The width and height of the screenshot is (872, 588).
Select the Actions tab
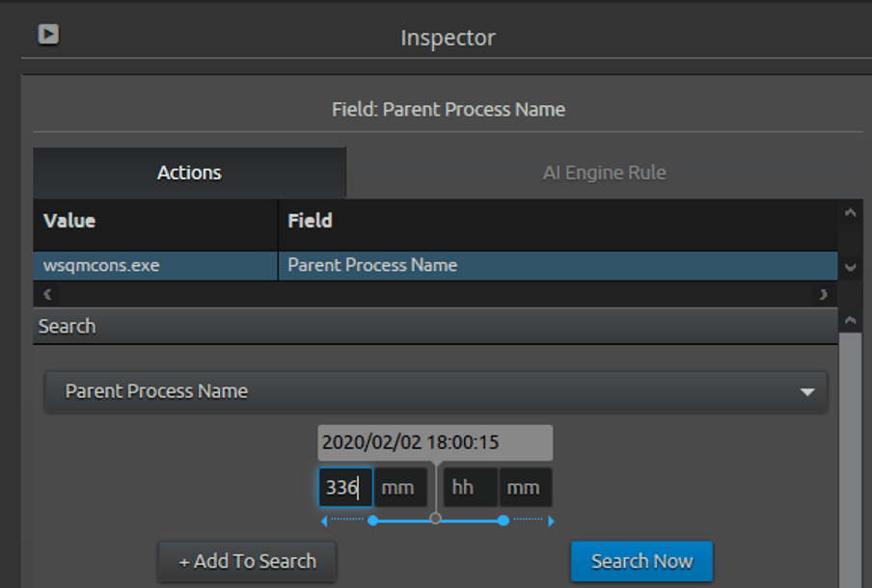tap(189, 173)
